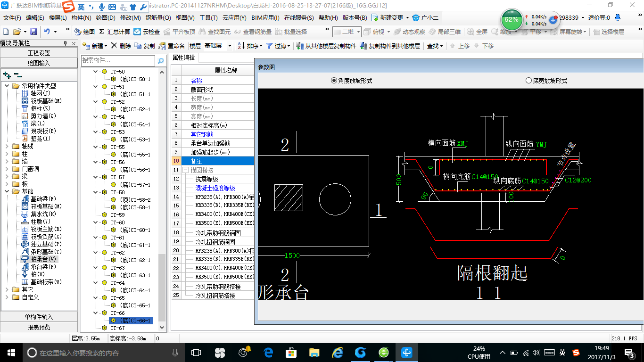This screenshot has height=362, width=644.
Task: Click the 新建变更 button
Action: [x=391, y=17]
